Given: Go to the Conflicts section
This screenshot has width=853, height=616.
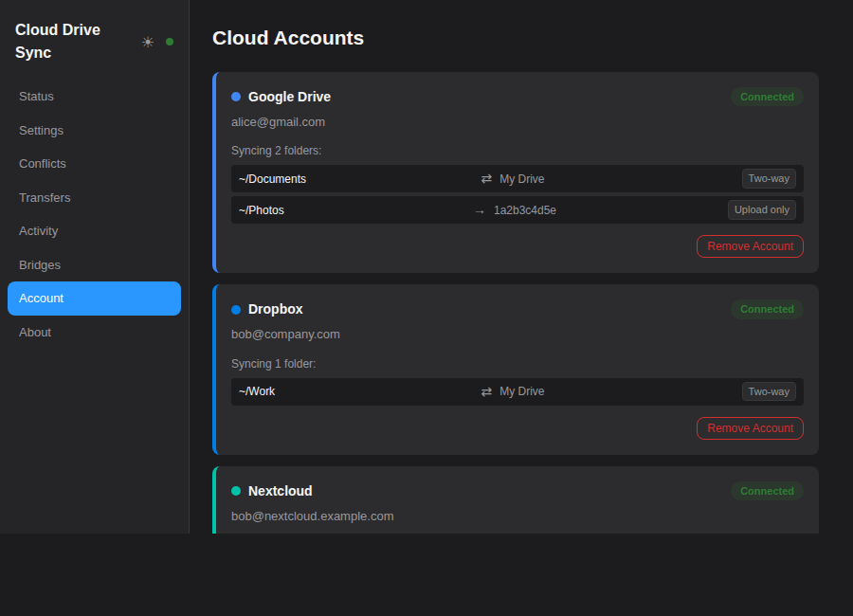Looking at the screenshot, I should [x=94, y=164].
